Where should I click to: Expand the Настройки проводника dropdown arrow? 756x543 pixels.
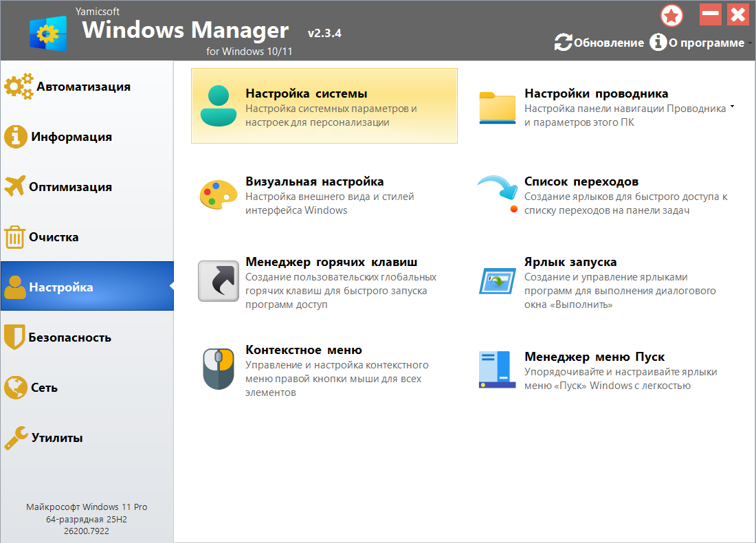coord(732,107)
